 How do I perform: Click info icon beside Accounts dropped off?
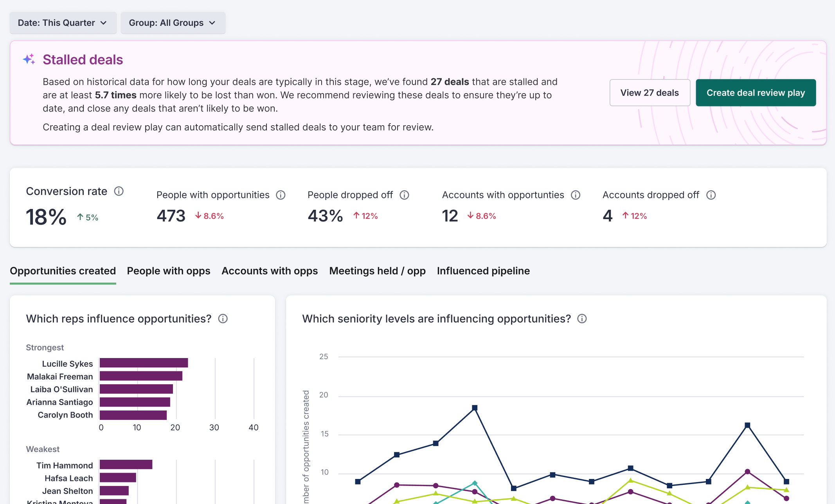pos(711,195)
